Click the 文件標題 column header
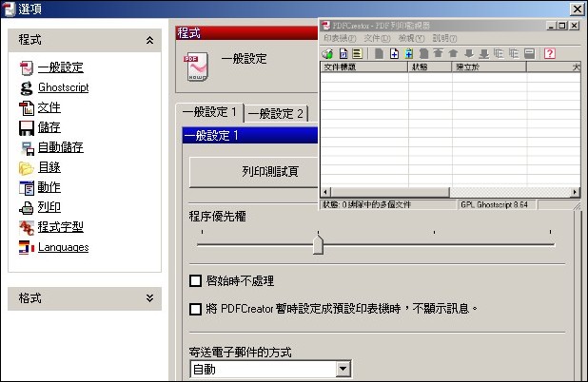Screen dimensions: 588x382 coord(364,67)
